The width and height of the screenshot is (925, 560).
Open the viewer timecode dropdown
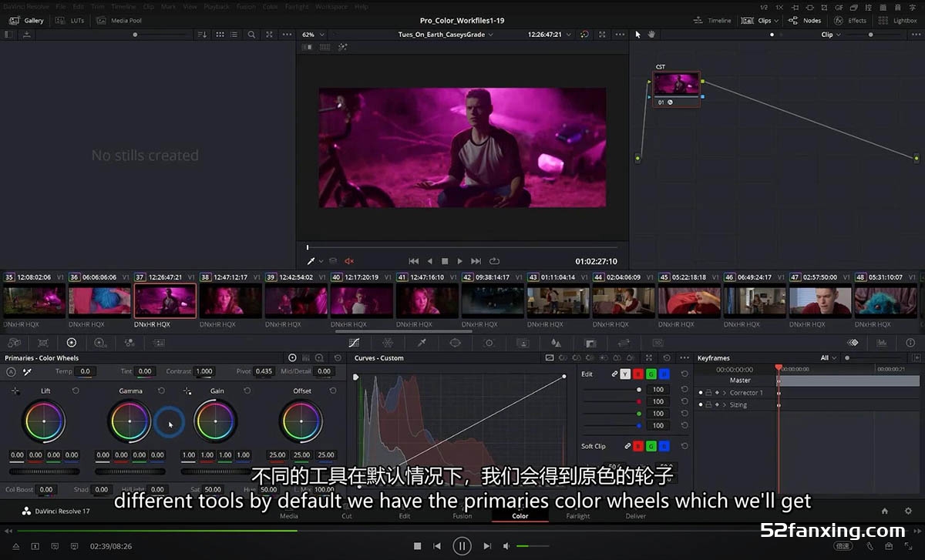pyautogui.click(x=549, y=35)
